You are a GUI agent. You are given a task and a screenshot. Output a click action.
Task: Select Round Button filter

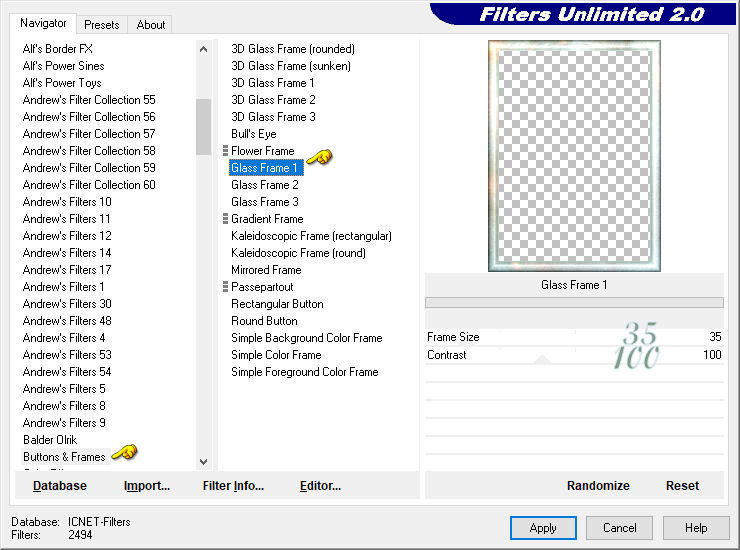pos(264,321)
